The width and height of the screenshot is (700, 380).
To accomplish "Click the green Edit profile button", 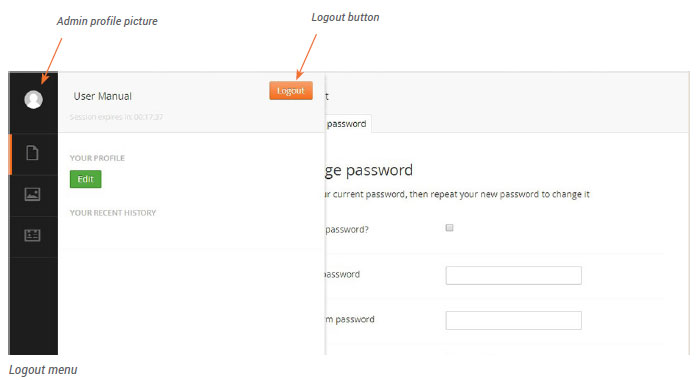I will [x=85, y=179].
